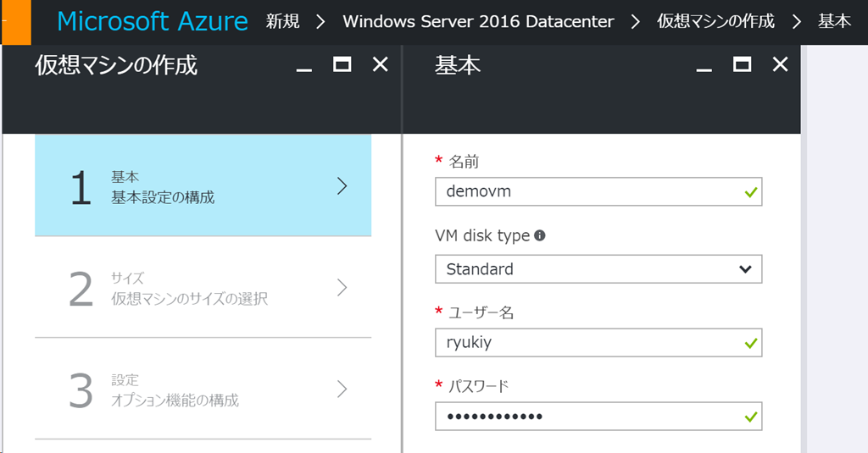Maximize the 基本 blade

tap(743, 64)
